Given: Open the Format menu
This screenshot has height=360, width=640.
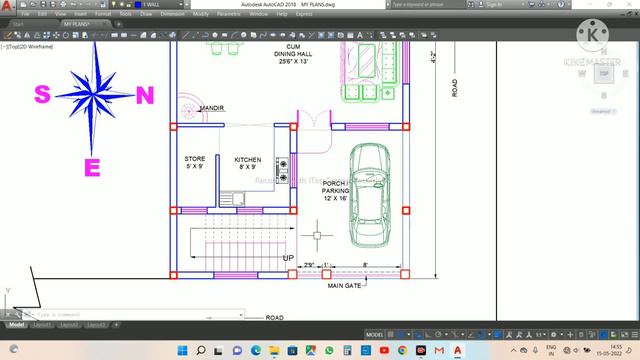Looking at the screenshot, I should pos(103,14).
